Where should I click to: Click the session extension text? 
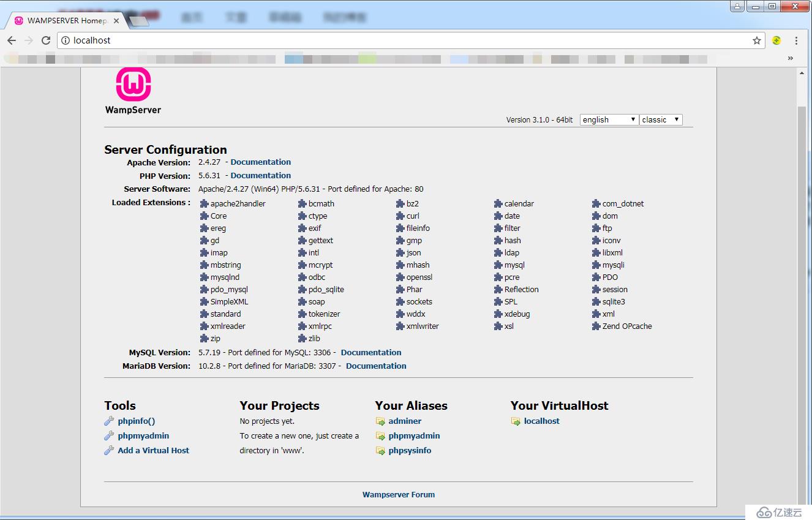tap(615, 290)
